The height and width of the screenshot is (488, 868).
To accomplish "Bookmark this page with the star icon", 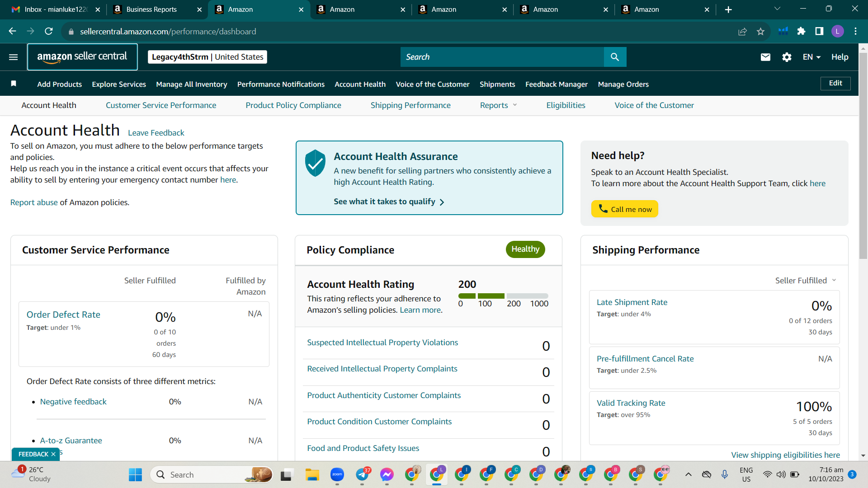I will [x=761, y=31].
